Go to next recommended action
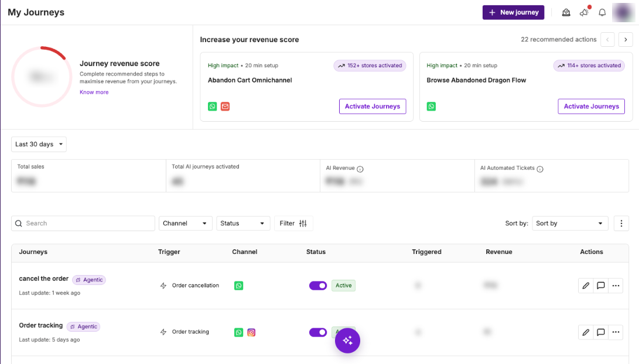Screen dimensions: 639x364 coord(626,39)
